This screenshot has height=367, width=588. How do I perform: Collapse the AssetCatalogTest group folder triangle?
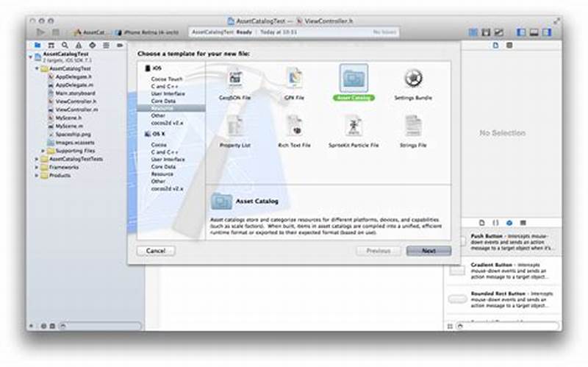coord(37,68)
